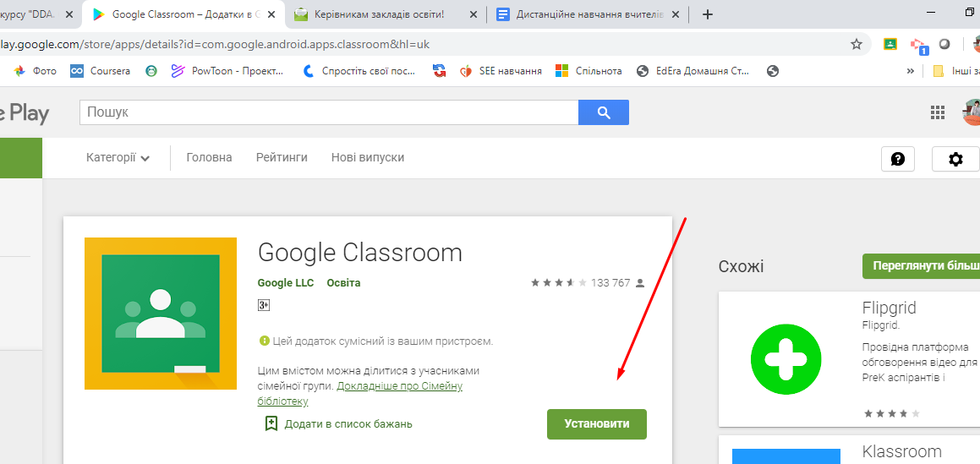Click the help question mark icon
This screenshot has height=464, width=980.
pos(898,159)
